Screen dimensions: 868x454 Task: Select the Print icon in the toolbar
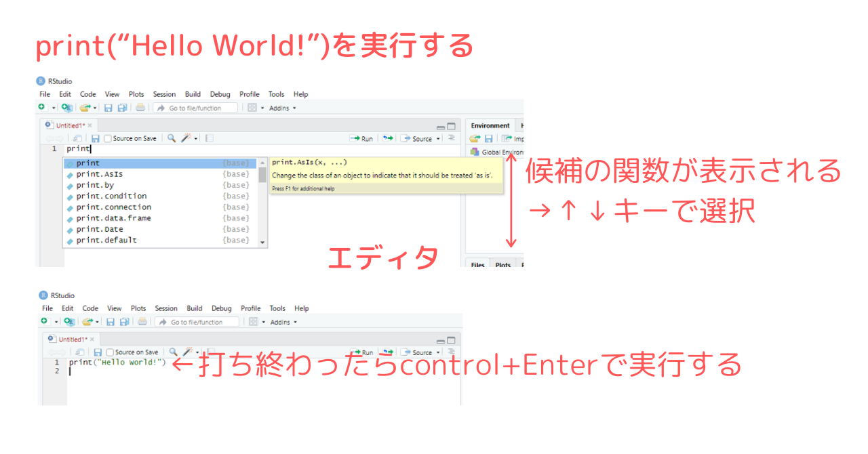[140, 107]
